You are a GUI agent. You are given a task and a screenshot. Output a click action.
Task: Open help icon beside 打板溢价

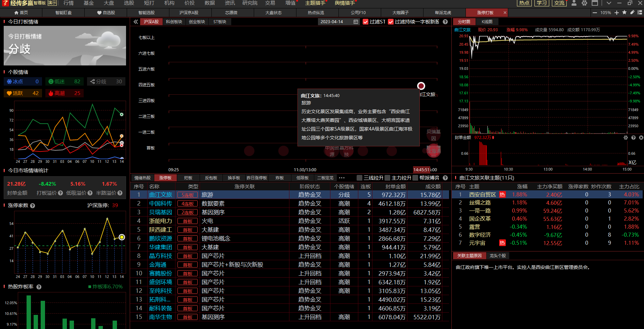point(61,193)
